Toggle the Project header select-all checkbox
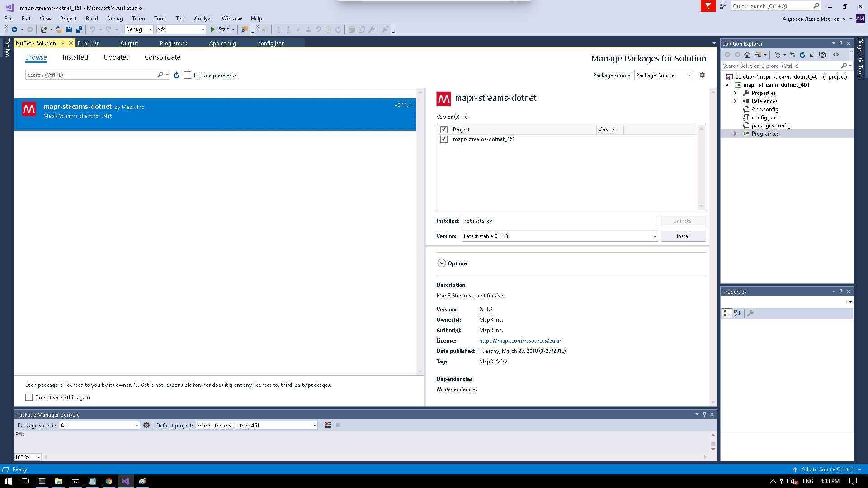Screen dimensions: 868x488 coord(444,130)
